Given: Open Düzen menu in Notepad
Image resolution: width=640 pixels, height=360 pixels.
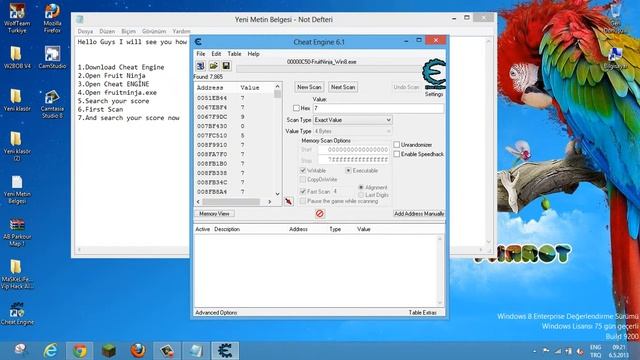Looking at the screenshot, I should tap(107, 31).
